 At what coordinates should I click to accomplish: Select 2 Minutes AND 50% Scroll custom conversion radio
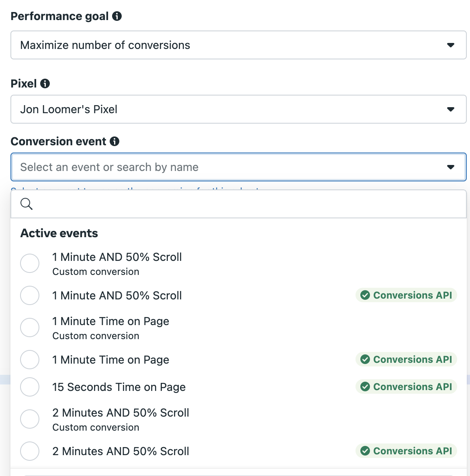(x=30, y=419)
